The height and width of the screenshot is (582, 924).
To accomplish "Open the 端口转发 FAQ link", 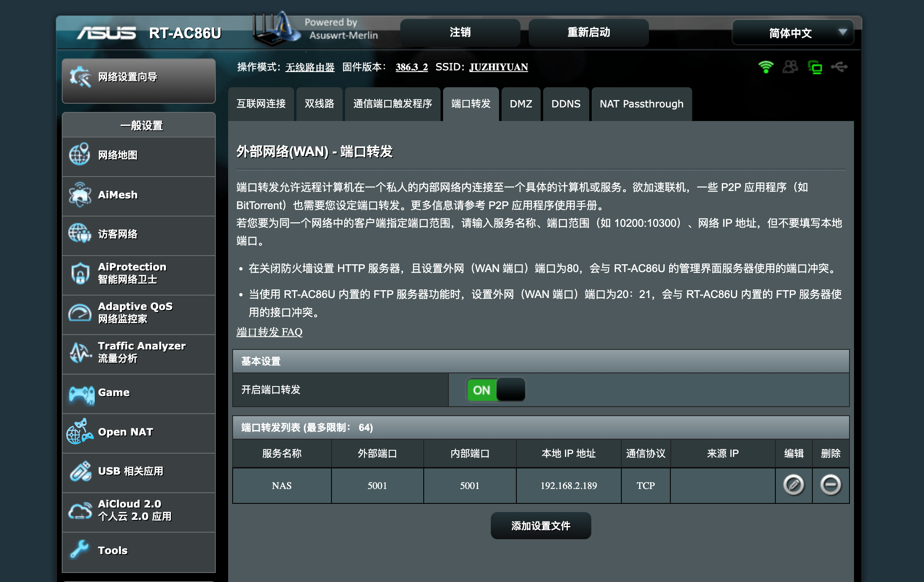I will tap(269, 332).
